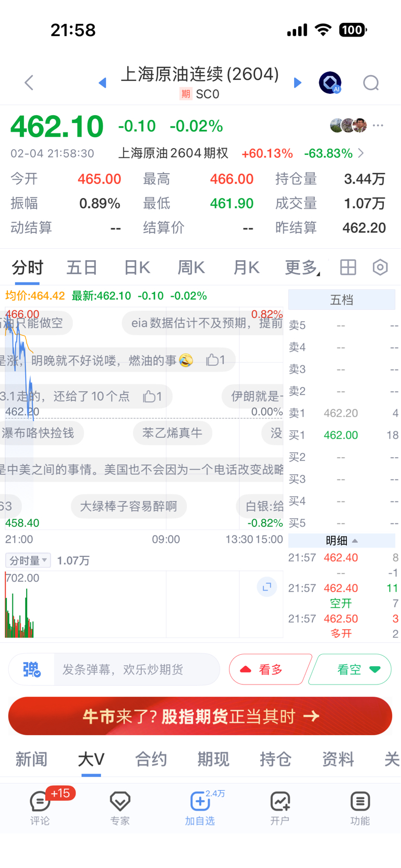Tap 卖1 price 462.20
The height and width of the screenshot is (868, 401).
coord(341,413)
